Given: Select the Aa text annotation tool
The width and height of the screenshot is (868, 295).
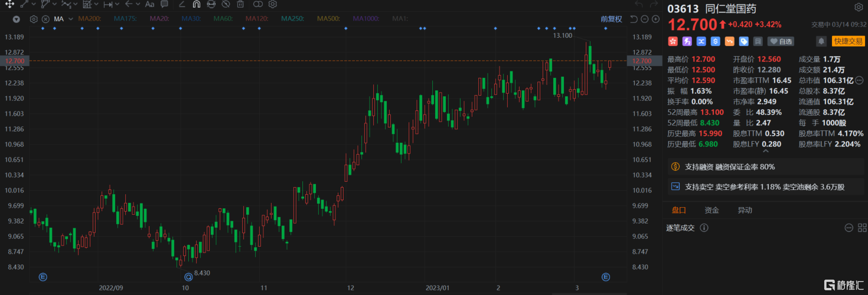Looking at the screenshot, I should pyautogui.click(x=149, y=4).
